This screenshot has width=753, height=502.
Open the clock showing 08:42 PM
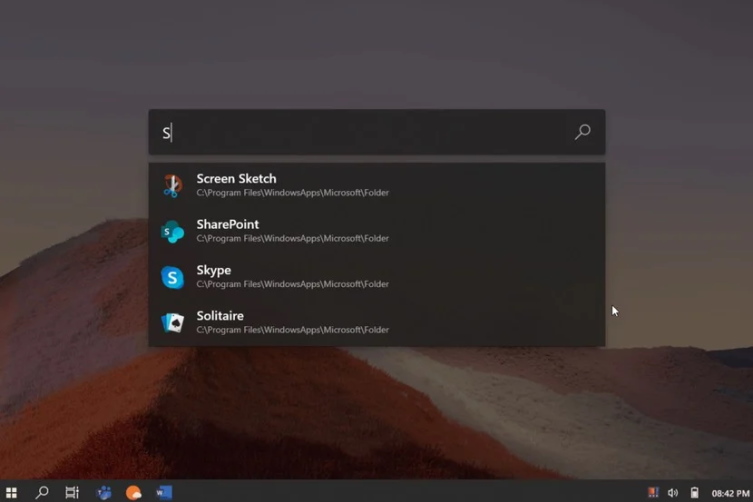730,493
